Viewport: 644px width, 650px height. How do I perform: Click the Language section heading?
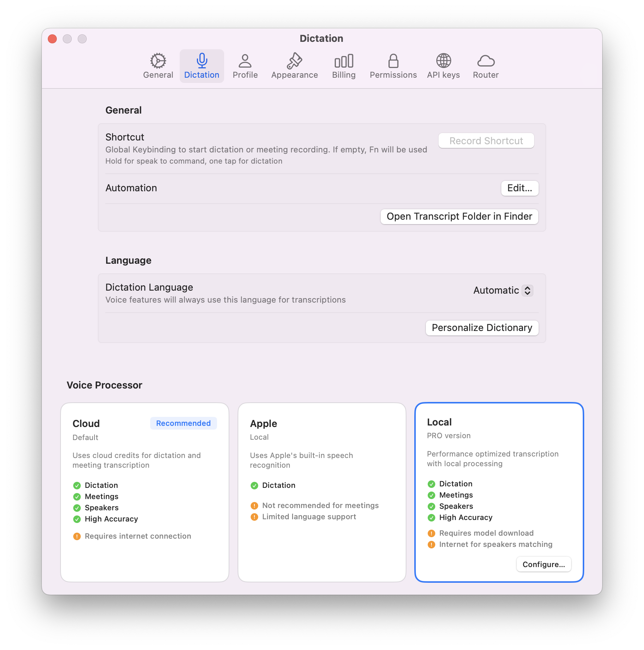[x=129, y=260]
